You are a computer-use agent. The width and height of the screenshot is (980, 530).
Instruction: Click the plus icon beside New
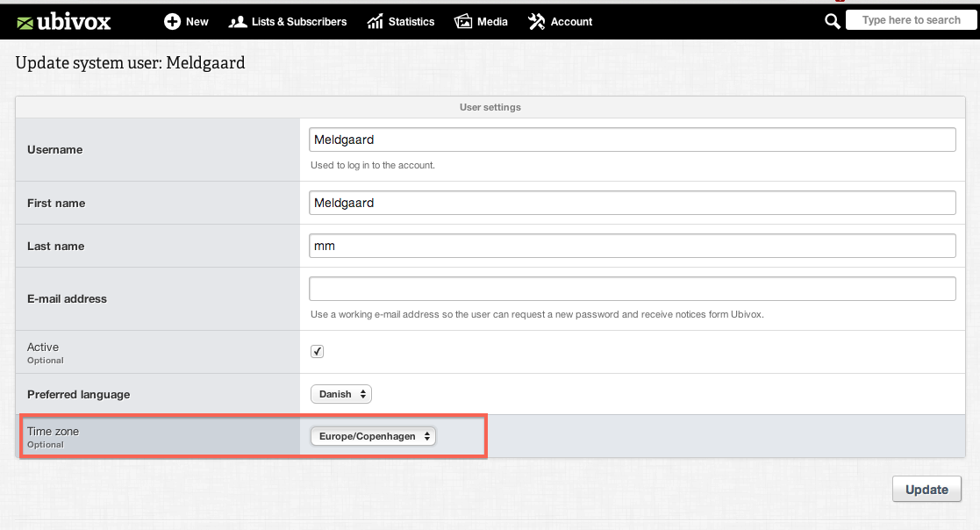coord(172,21)
